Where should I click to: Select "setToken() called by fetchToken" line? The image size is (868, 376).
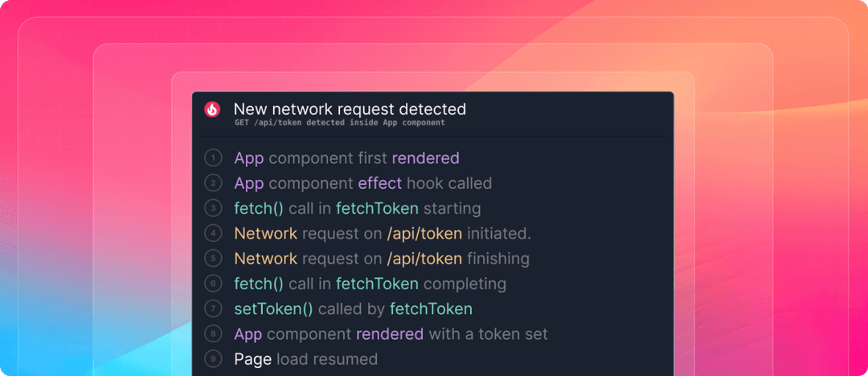(353, 309)
